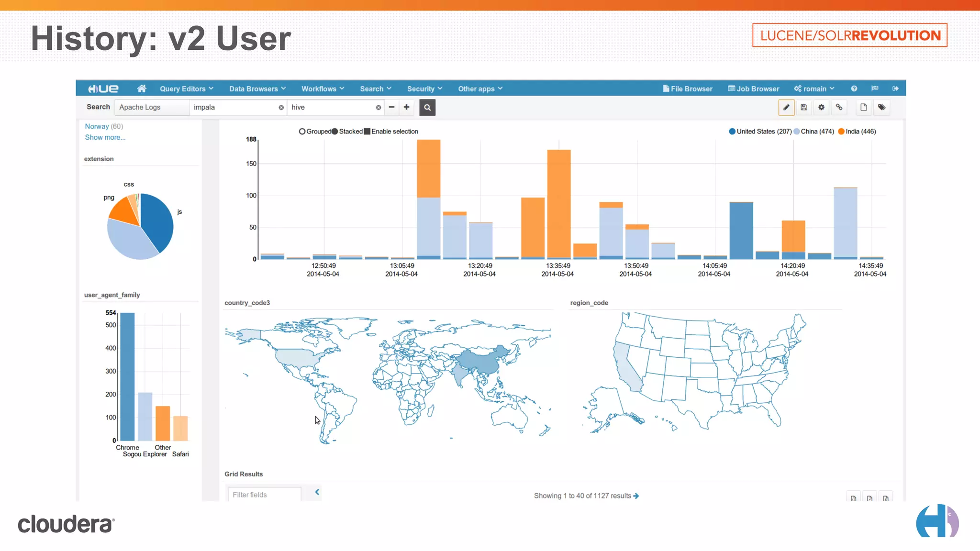
Task: Click the floppy-disk save dashboard icon
Action: click(x=804, y=108)
